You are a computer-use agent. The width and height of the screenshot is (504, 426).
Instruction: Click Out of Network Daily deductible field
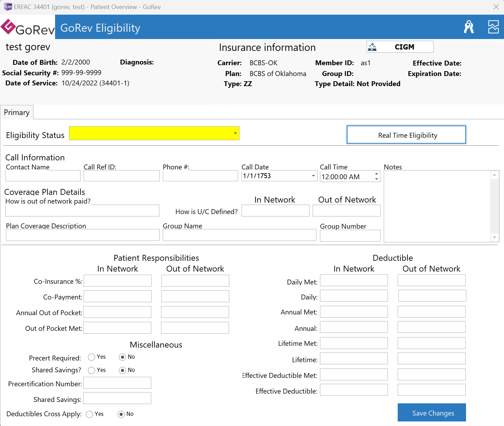[432, 296]
